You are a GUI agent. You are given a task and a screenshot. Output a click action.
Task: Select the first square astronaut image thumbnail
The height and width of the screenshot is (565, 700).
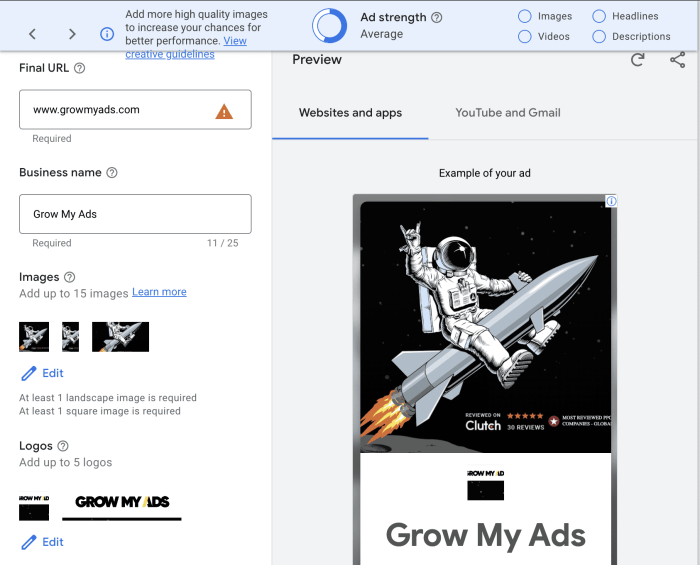34,337
